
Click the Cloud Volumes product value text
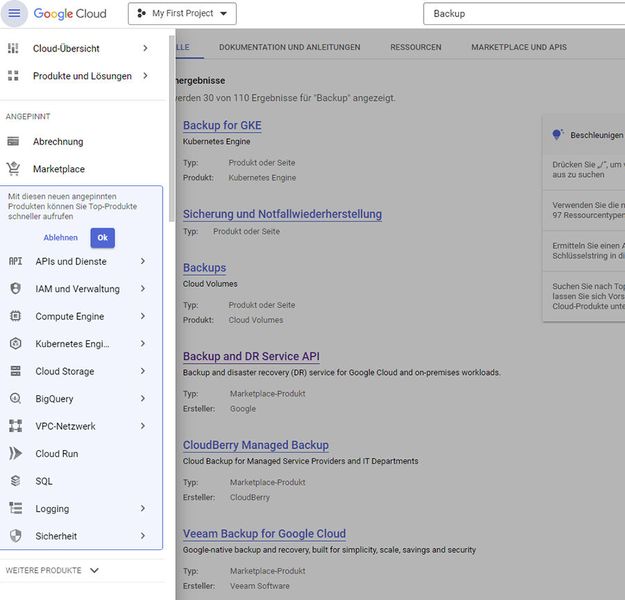(256, 320)
